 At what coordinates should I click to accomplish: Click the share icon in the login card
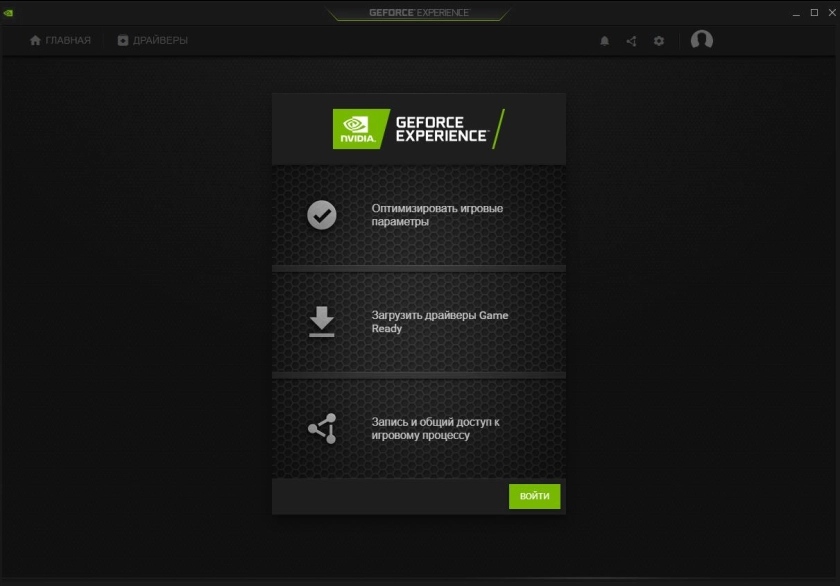click(x=321, y=429)
